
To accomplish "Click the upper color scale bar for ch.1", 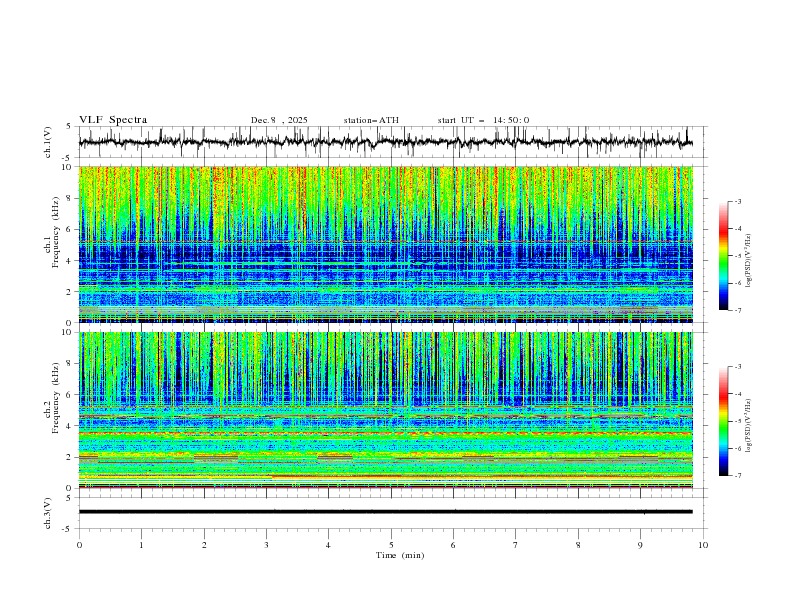I will point(723,256).
